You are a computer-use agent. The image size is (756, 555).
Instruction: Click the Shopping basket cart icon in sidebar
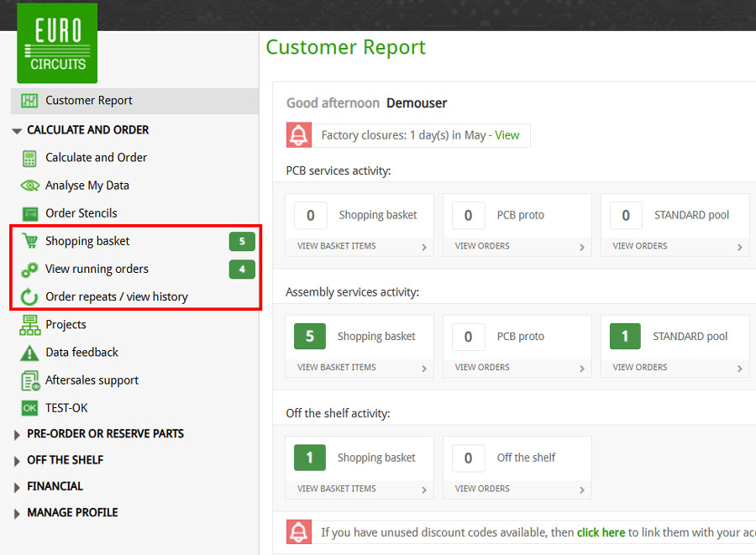coord(30,241)
